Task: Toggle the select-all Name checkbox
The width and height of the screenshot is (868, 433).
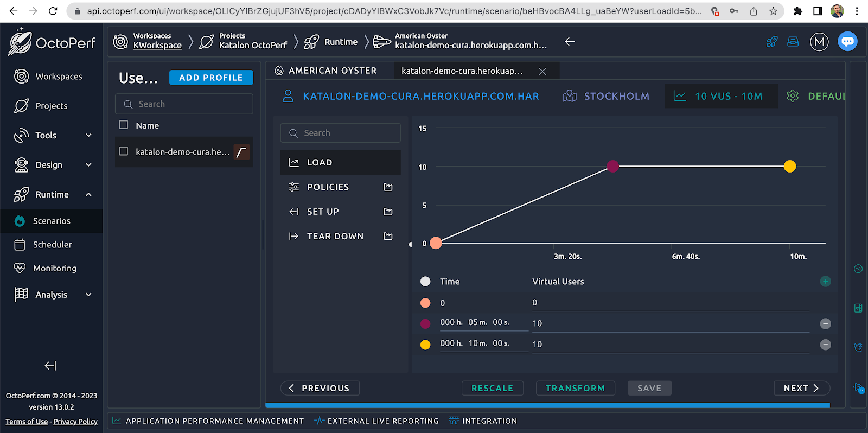Action: tap(124, 125)
